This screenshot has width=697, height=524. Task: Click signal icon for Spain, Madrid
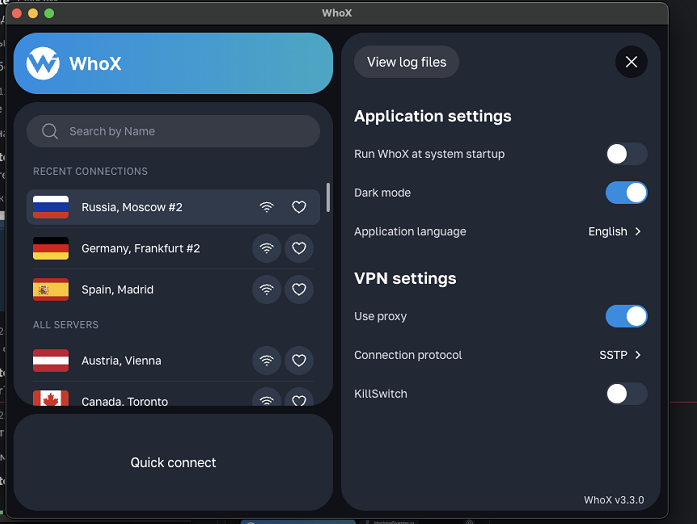tap(267, 289)
